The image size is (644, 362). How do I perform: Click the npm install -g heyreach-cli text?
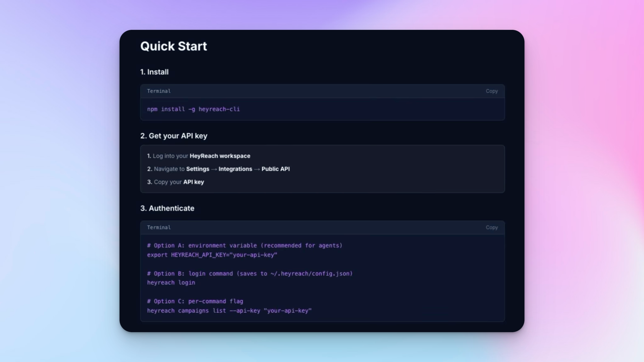click(x=193, y=109)
